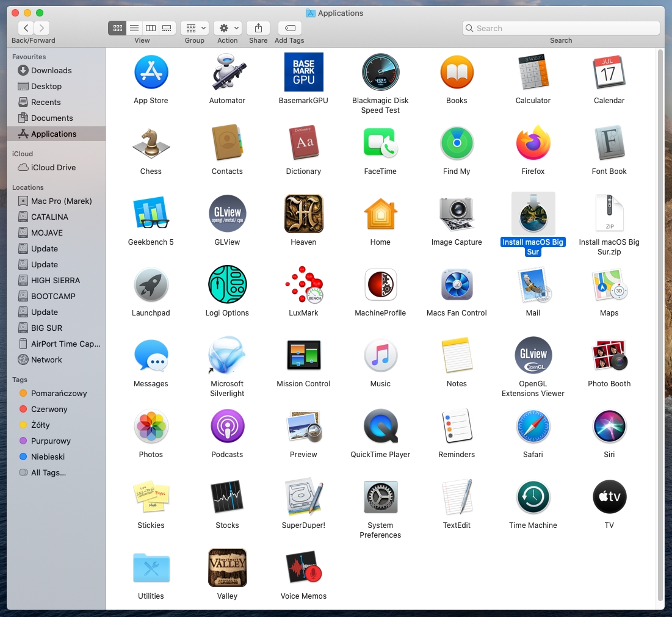Select the Books app icon

tap(457, 72)
